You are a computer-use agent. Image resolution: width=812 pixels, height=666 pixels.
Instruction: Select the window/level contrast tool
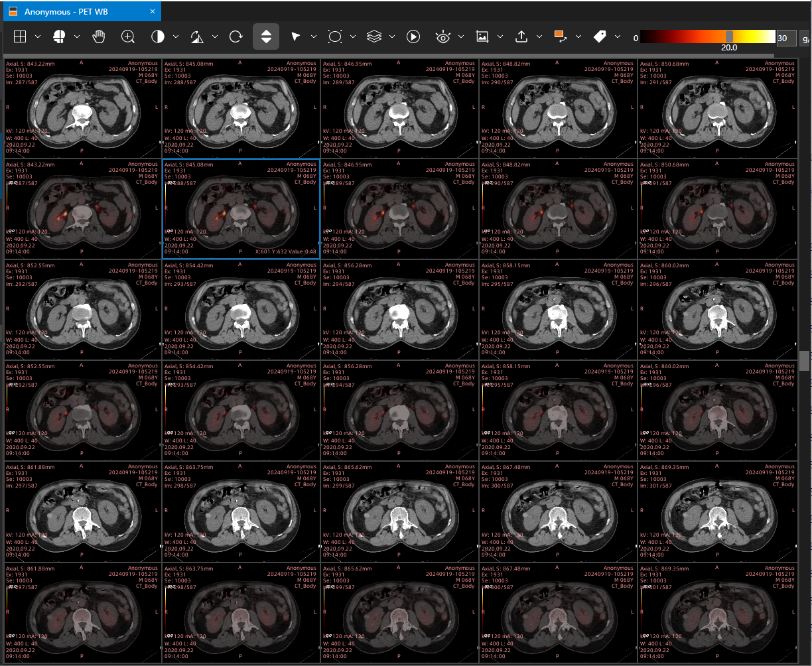point(158,36)
